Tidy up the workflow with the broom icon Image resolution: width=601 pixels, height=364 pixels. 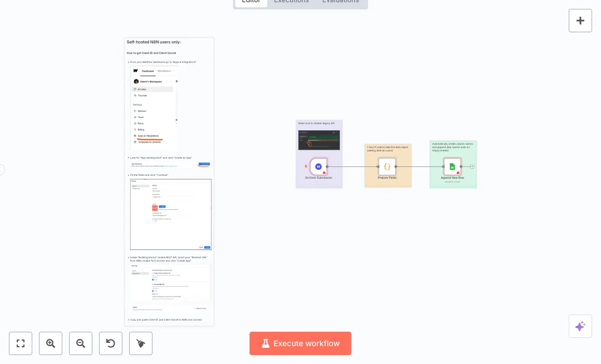141,343
